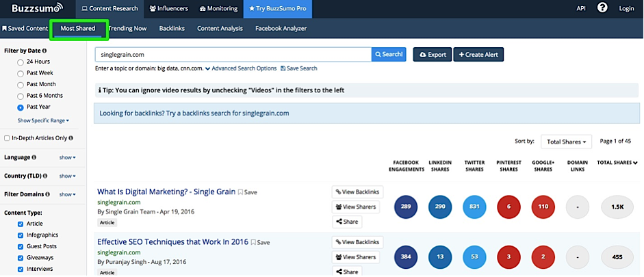Click the search field containing singlegrain.com

[233, 54]
